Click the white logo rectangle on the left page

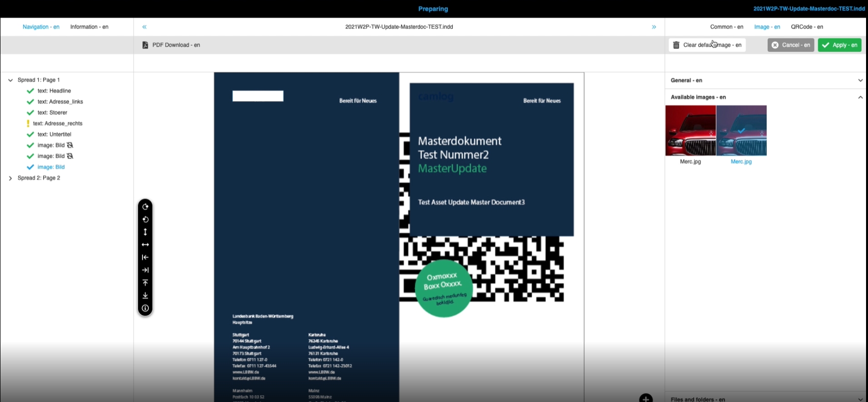tap(258, 96)
